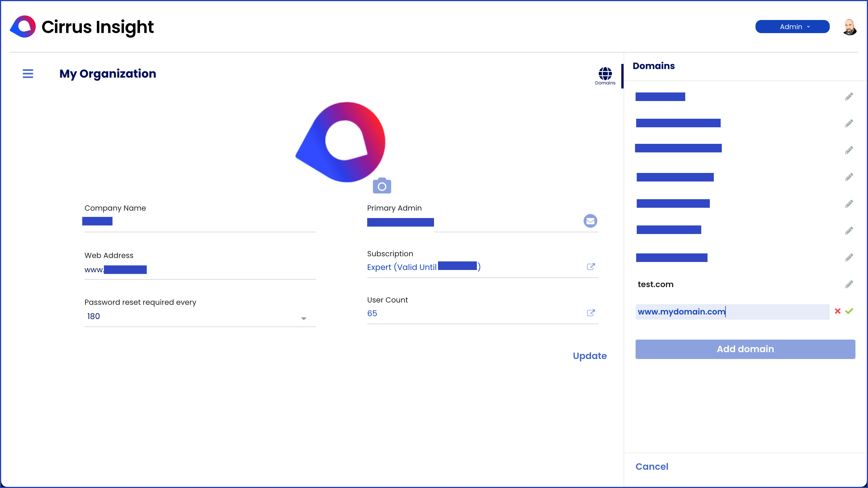Click the pencil icon for the sixth domain
Viewport: 868px width, 488px height.
click(x=849, y=231)
